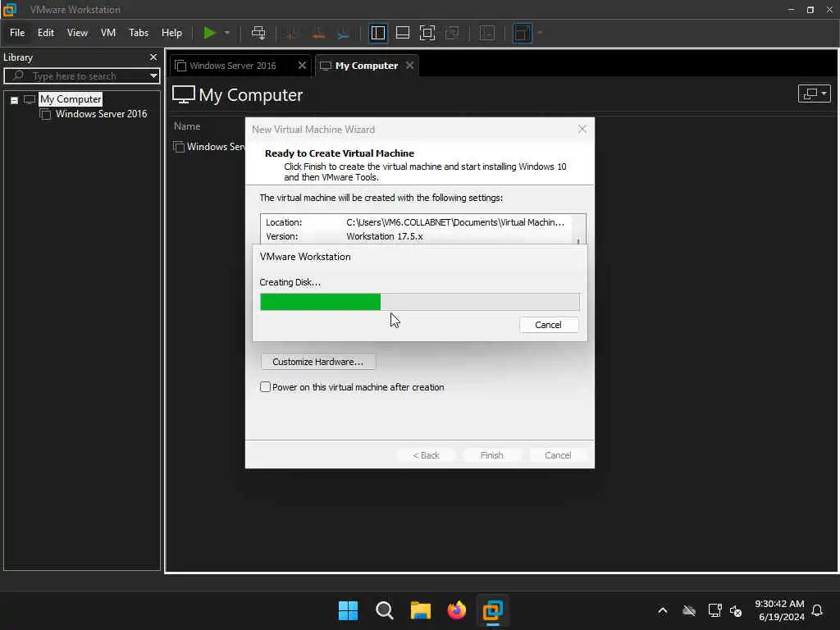Open the VM menu
The image size is (840, 630).
coord(108,33)
